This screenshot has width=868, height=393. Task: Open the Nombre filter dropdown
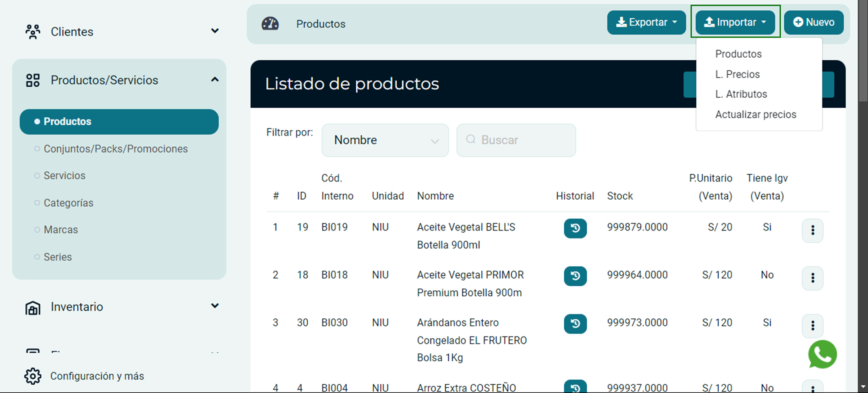click(x=385, y=140)
